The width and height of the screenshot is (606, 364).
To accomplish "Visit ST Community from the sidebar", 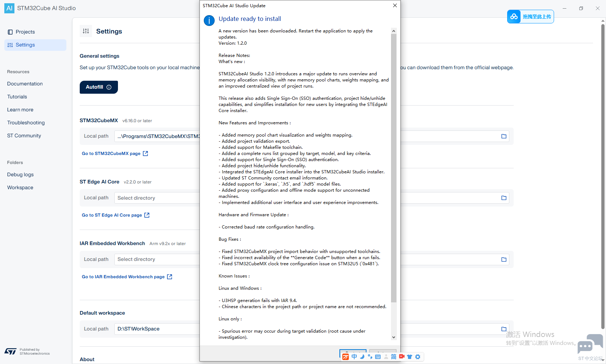I will click(24, 136).
